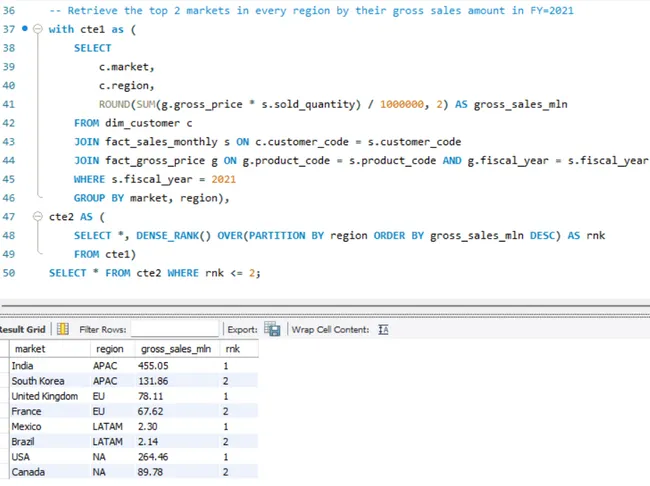Click the rnk column header

click(x=240, y=349)
